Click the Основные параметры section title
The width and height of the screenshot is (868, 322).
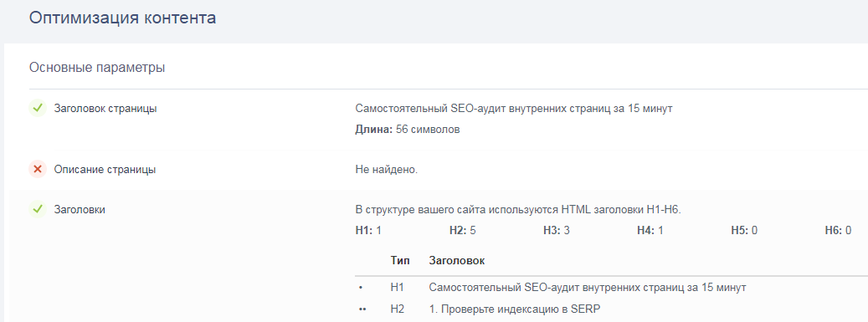point(97,68)
